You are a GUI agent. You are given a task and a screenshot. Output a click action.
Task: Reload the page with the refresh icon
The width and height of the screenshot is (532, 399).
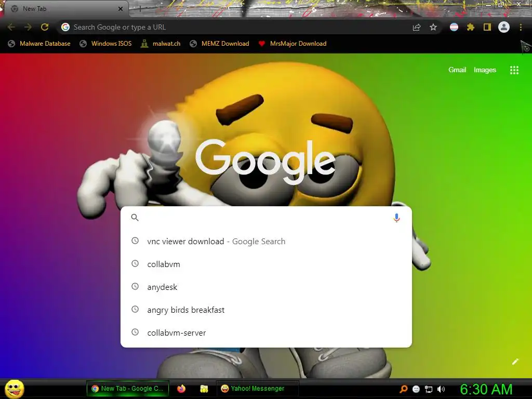pyautogui.click(x=45, y=27)
